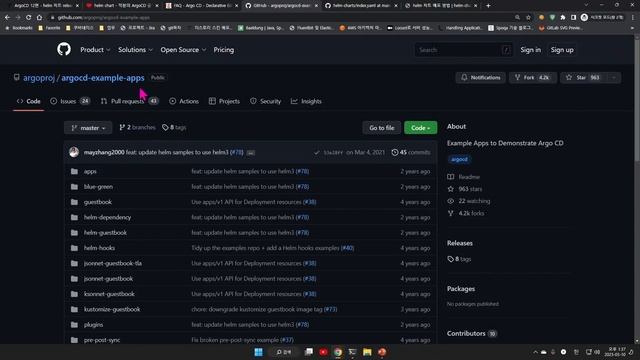This screenshot has width=640, height=360.
Task: Expand the commit message ellipsis
Action: tap(251, 153)
